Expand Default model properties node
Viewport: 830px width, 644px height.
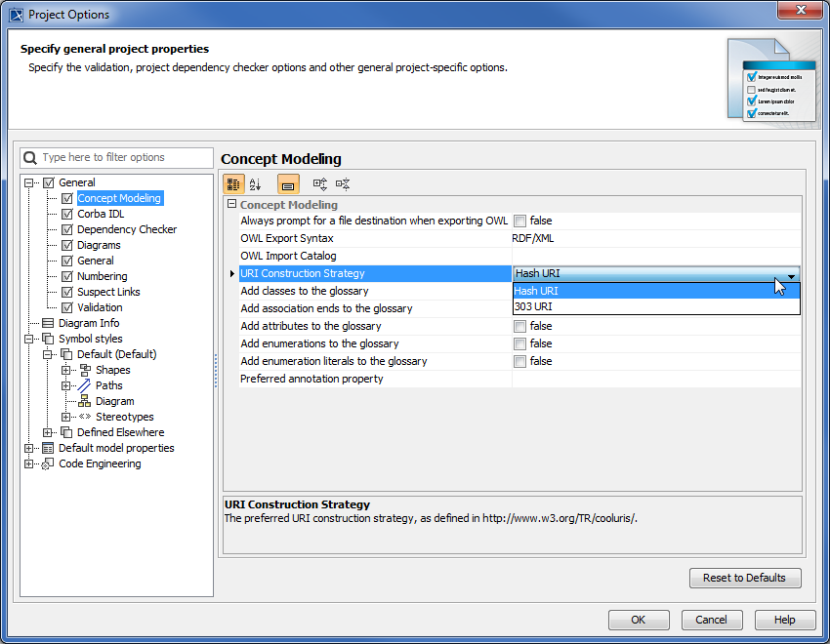tap(29, 449)
